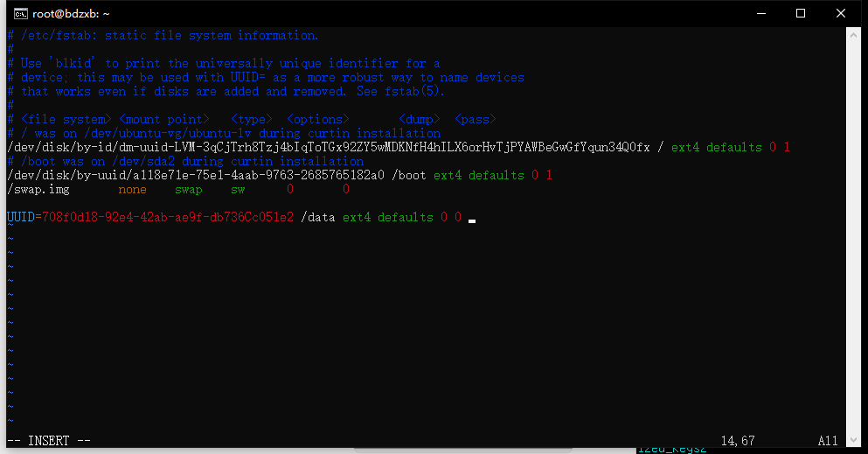Click the scrollbar up arrow
The image size is (868, 454).
click(854, 35)
